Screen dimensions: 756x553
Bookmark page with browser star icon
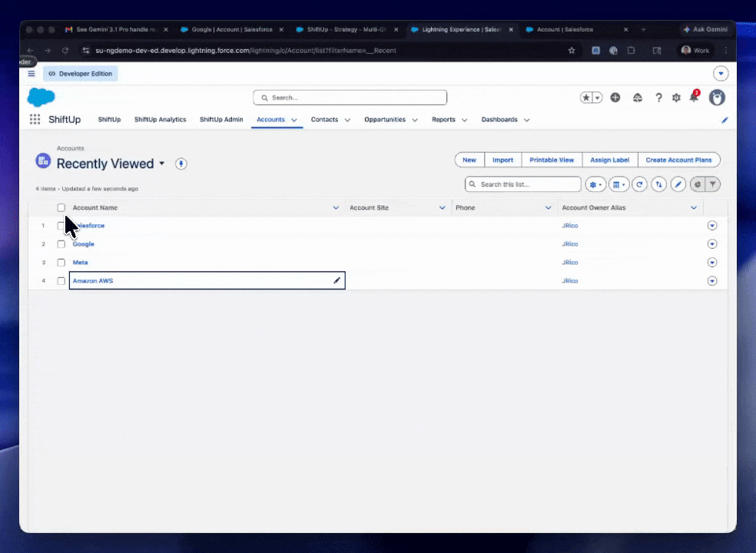tap(572, 51)
